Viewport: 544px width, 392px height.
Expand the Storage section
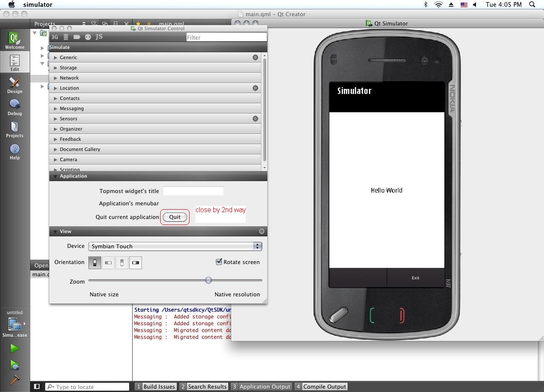coord(155,68)
